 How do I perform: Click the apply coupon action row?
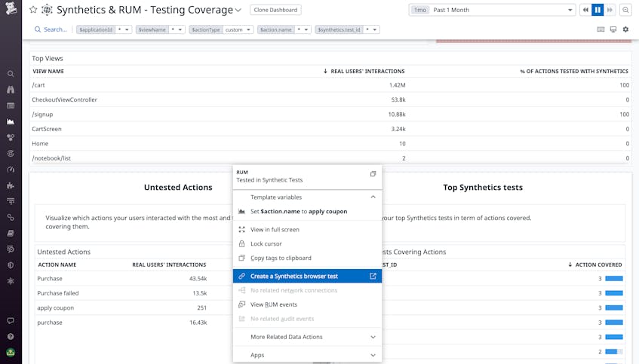click(134, 307)
